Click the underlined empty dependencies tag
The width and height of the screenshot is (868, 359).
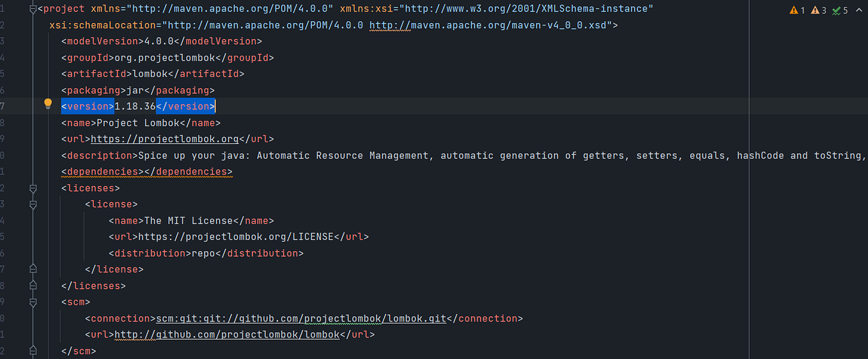pos(147,172)
